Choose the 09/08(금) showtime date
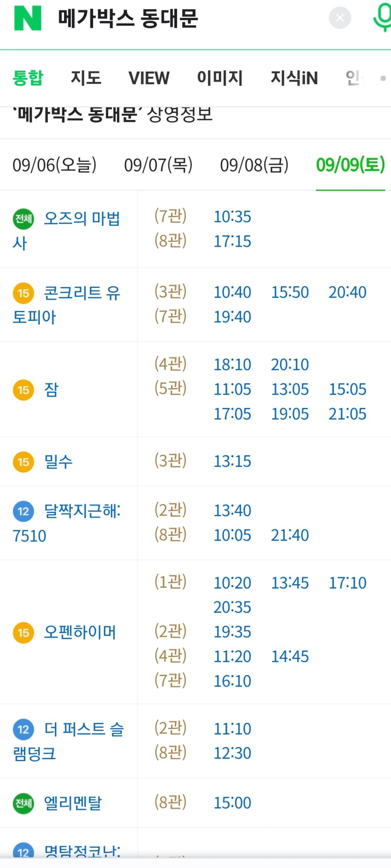The width and height of the screenshot is (391, 868). pyautogui.click(x=254, y=165)
